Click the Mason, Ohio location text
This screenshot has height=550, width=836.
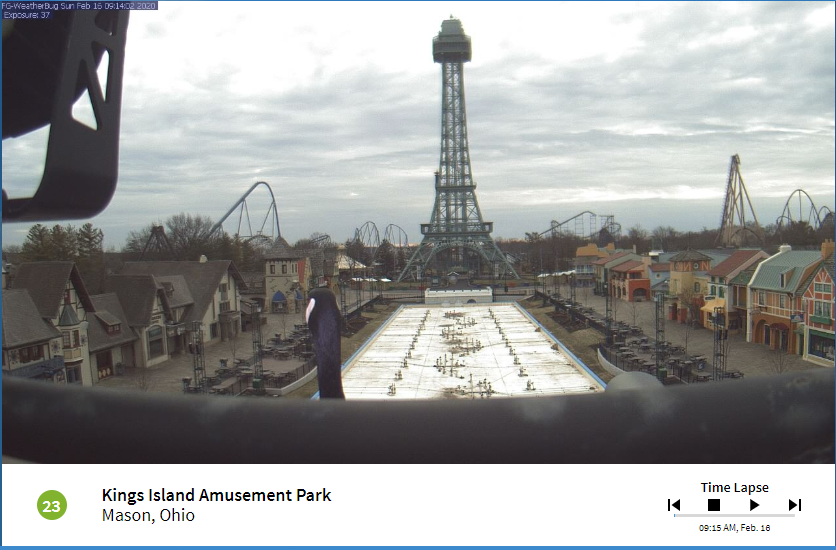pos(148,515)
